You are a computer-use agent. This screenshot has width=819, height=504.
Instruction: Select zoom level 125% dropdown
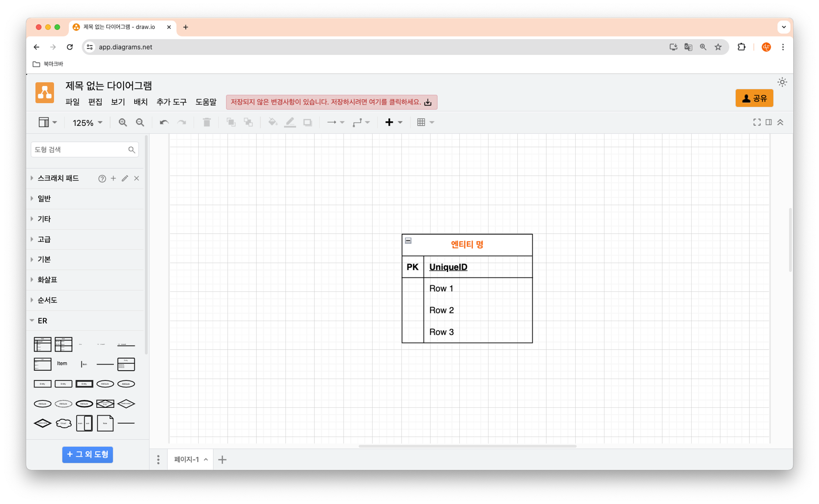[86, 122]
